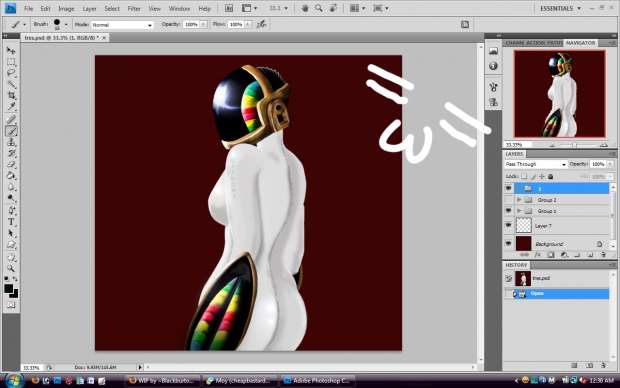Open the Filter menu
620x388 pixels.
click(134, 8)
